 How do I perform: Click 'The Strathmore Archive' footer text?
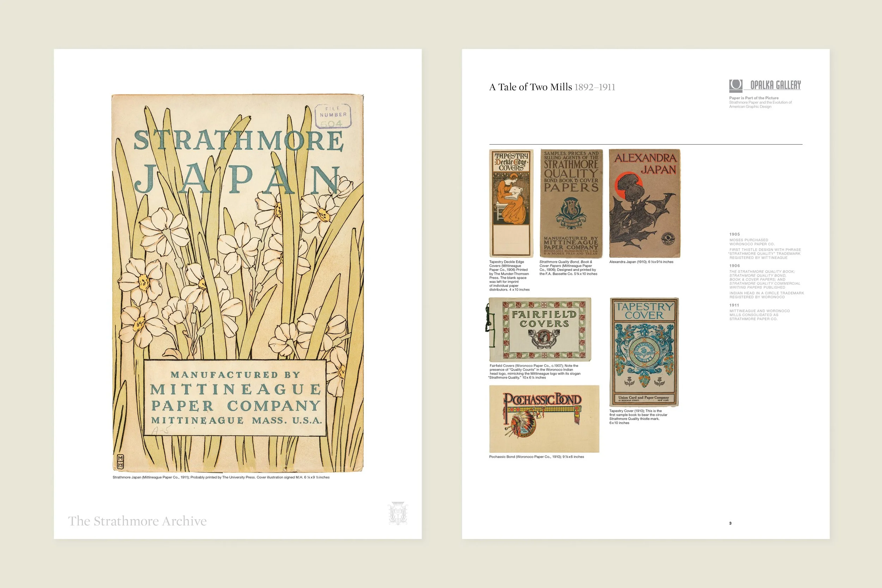(x=137, y=521)
